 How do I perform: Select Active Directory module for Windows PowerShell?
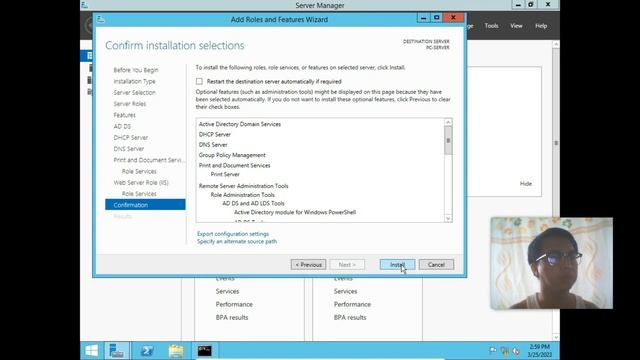pos(295,212)
